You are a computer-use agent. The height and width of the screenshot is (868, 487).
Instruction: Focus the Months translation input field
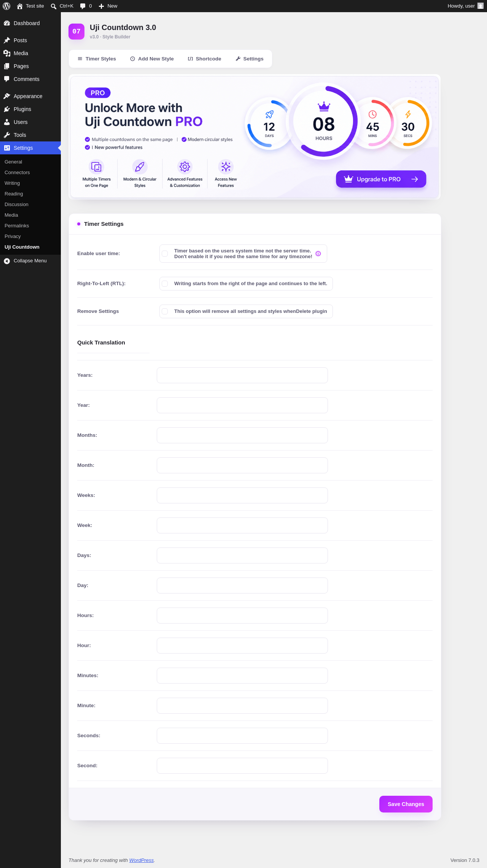[x=242, y=435]
